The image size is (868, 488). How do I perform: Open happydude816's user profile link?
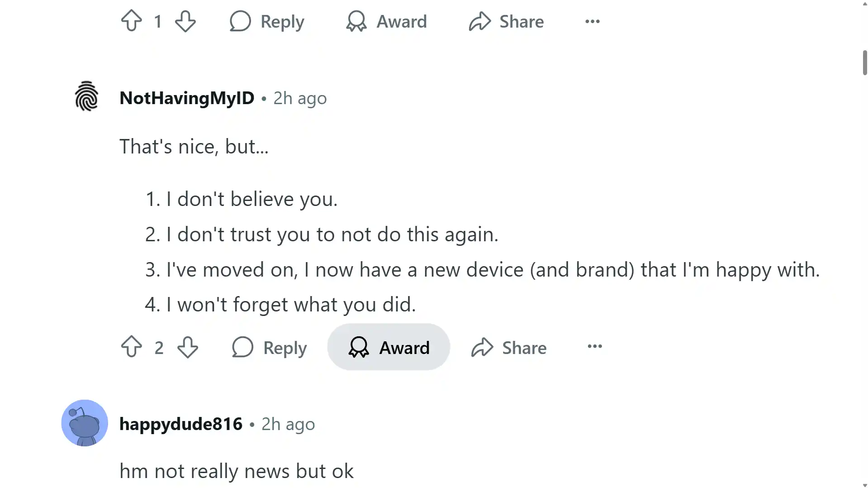(181, 424)
